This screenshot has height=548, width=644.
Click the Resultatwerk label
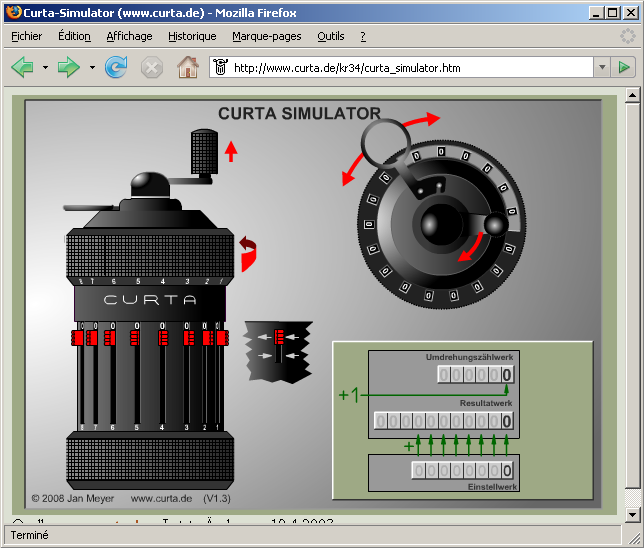tap(486, 403)
